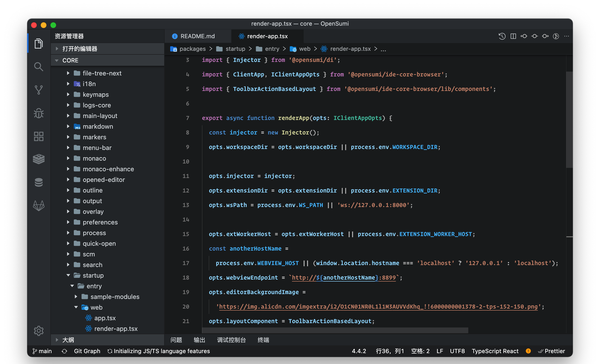The image size is (600, 364).
Task: Click the 4.4.2 version in status bar
Action: [x=359, y=351]
